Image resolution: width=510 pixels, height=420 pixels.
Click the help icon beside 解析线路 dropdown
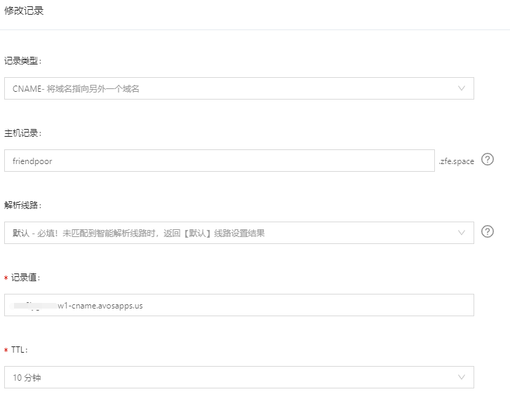click(488, 231)
